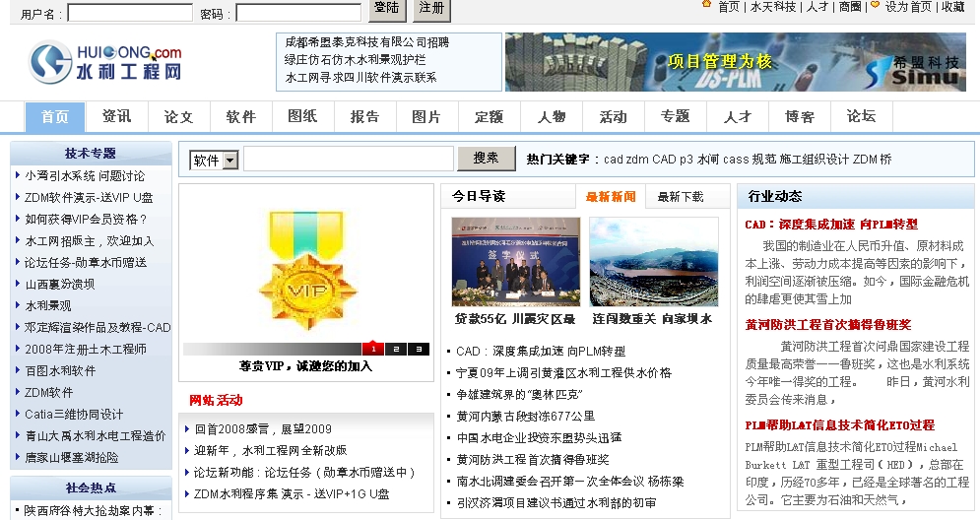
Task: Click hot keyword cass
Action: 736,160
